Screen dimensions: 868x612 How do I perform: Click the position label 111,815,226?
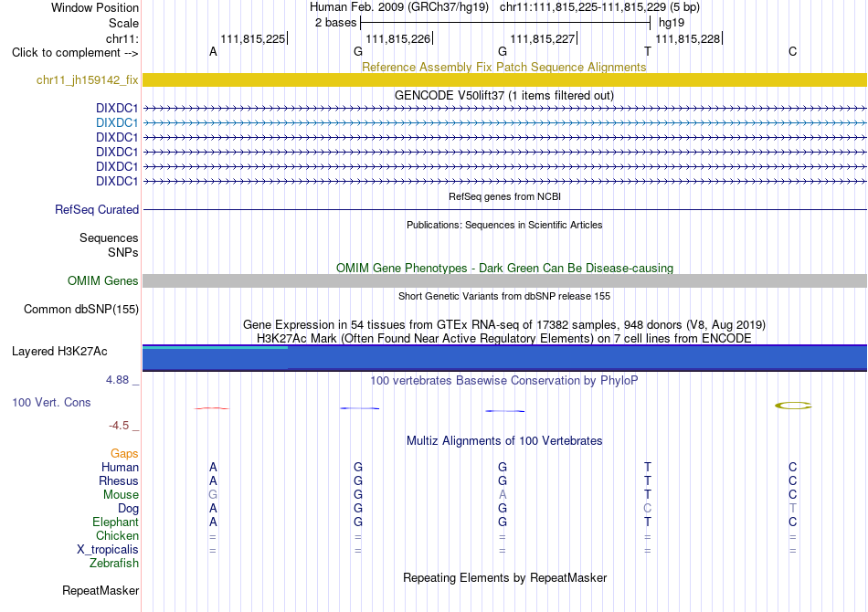coord(397,38)
